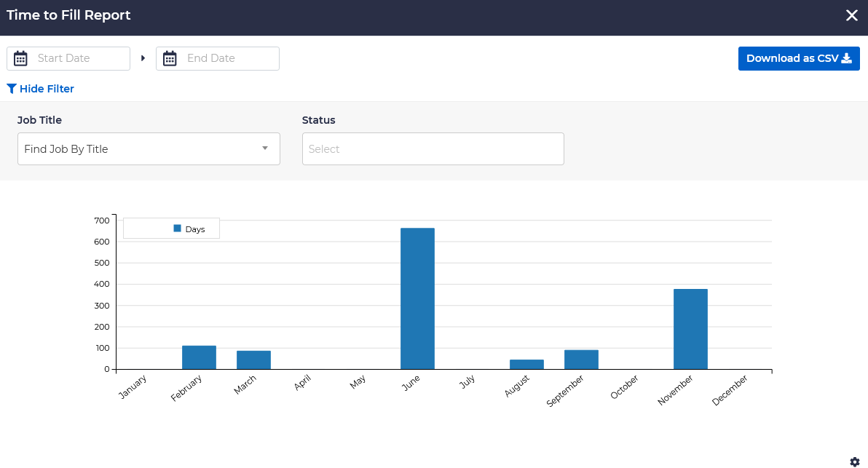Select the November bar in chart

[690, 329]
